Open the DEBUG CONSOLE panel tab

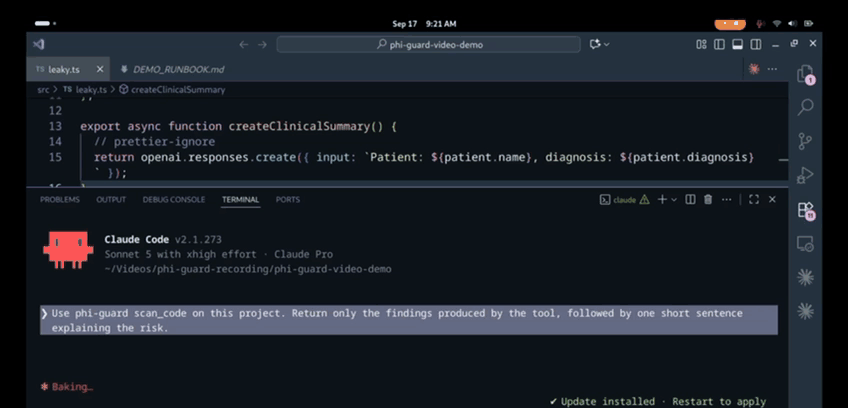pos(174,200)
